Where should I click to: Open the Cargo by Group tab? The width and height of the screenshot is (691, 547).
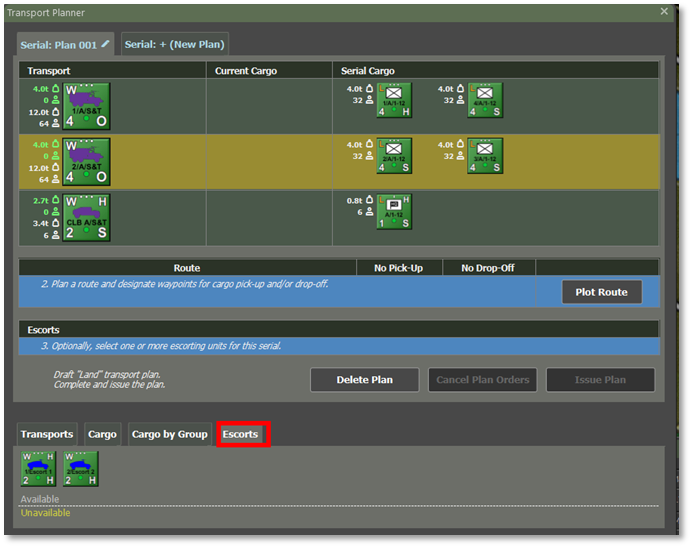click(x=169, y=434)
